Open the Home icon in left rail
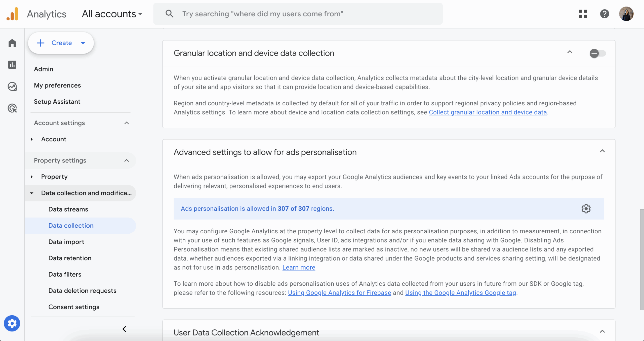The image size is (644, 341). coord(12,43)
